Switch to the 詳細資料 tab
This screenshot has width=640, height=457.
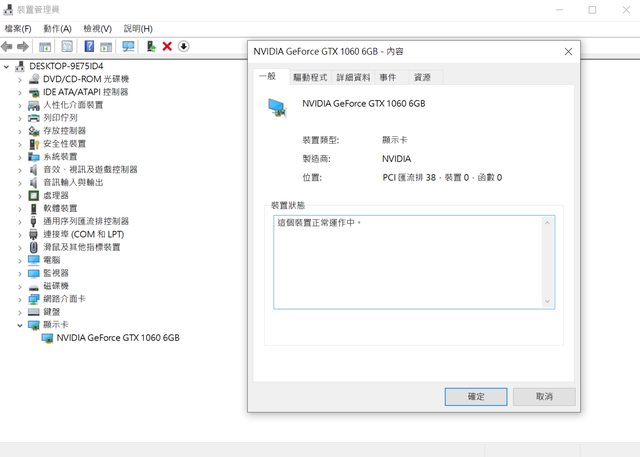[x=352, y=77]
